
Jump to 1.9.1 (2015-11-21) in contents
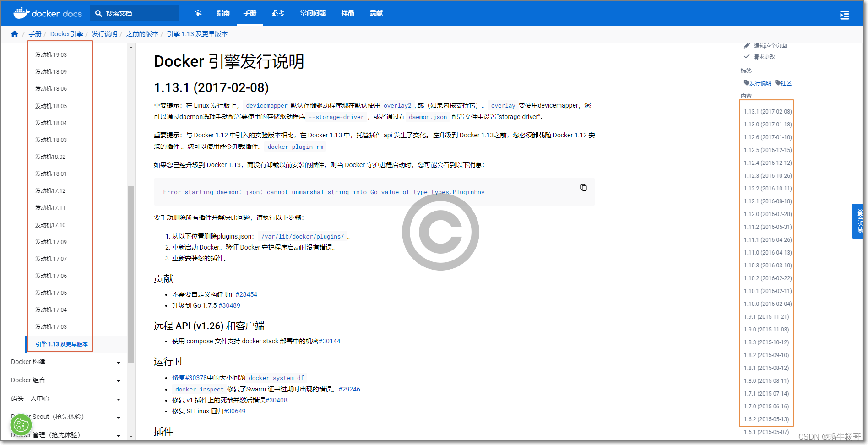coord(766,316)
